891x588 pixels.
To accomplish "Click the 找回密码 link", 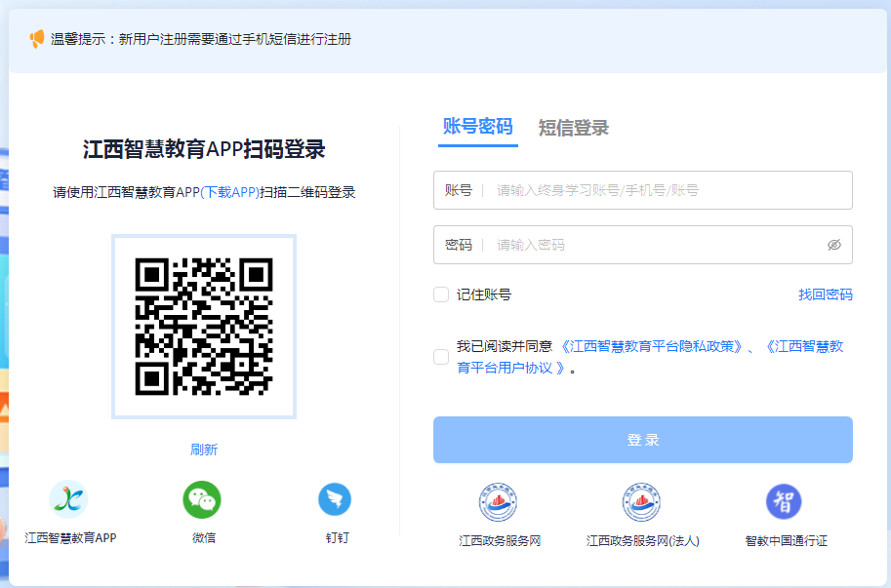I will pyautogui.click(x=825, y=294).
